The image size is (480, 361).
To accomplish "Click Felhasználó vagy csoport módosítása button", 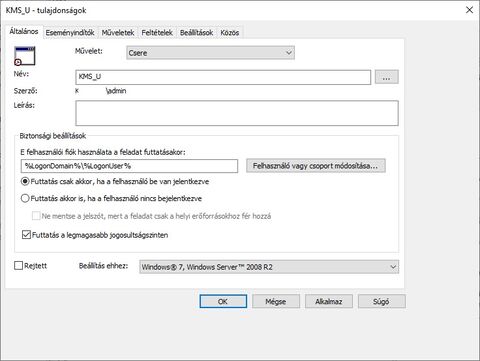I will click(x=316, y=166).
